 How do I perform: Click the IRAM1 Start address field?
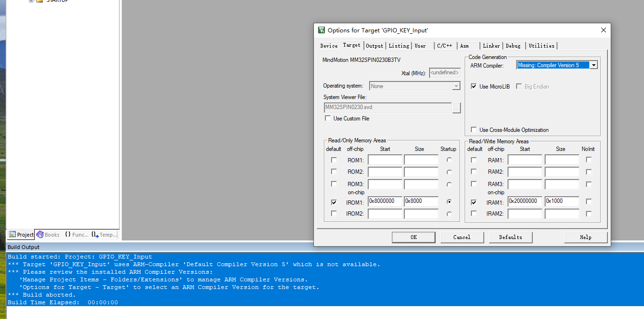(524, 201)
